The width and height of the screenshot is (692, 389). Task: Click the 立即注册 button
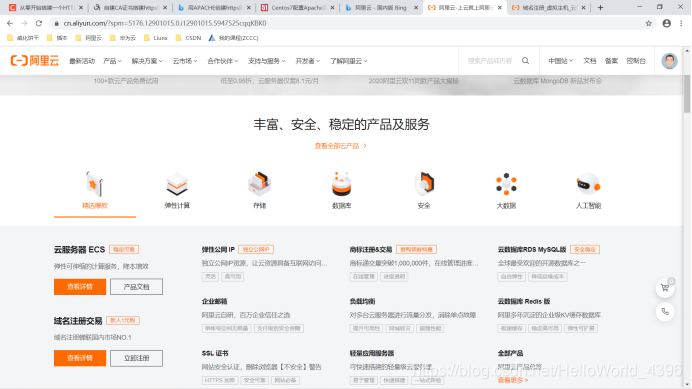(136, 358)
